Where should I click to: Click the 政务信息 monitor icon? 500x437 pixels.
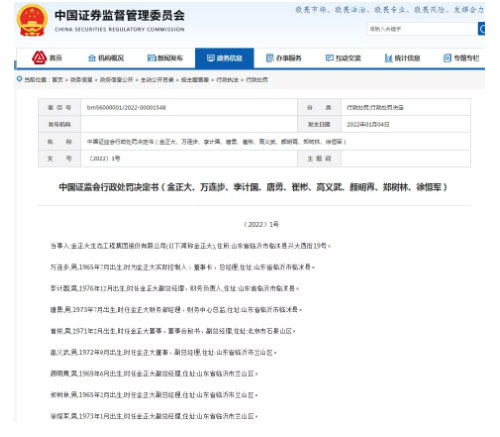pos(211,58)
